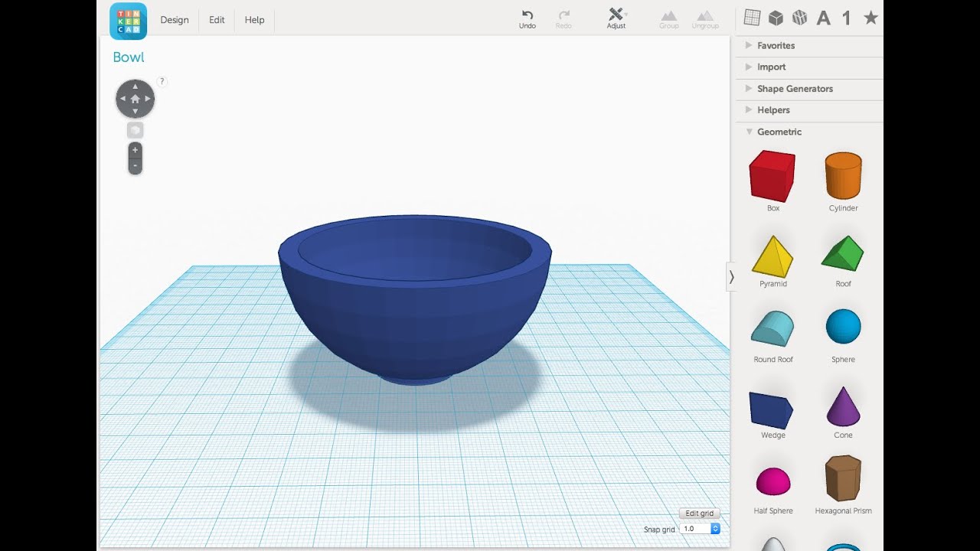Select the workplane grid icon
This screenshot has height=551, width=980.
coord(753,18)
